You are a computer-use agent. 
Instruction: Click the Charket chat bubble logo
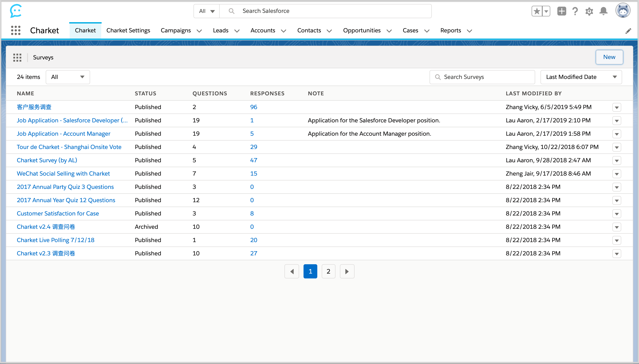[x=16, y=11]
